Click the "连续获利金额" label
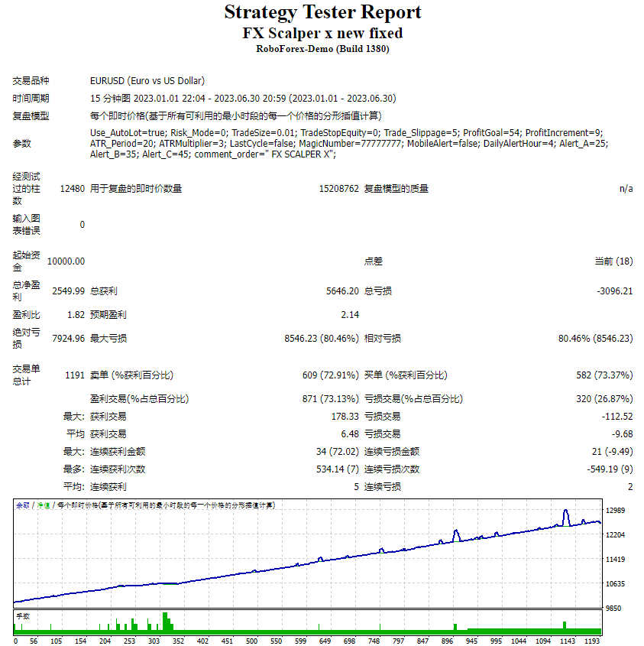Viewport: 644px width, 646px height. pos(118,452)
